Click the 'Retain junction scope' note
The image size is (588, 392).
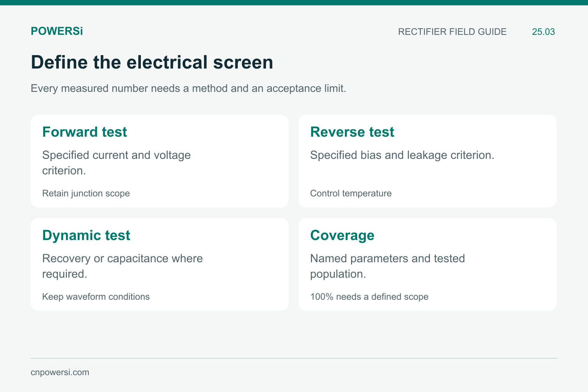(x=86, y=193)
